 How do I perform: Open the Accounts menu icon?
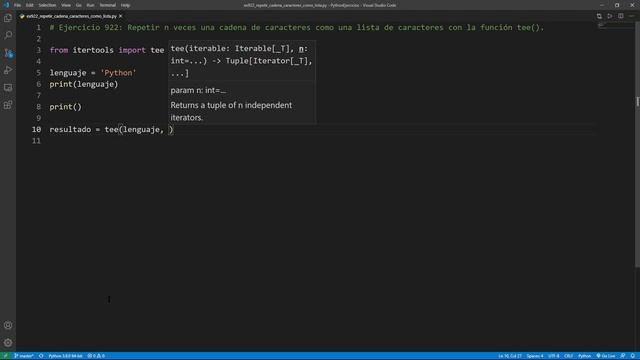[8, 325]
